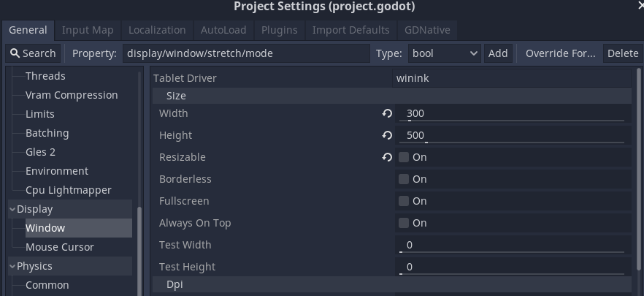Viewport: 644px width, 296px height.
Task: Enable the Resizable checkbox
Action: (404, 157)
